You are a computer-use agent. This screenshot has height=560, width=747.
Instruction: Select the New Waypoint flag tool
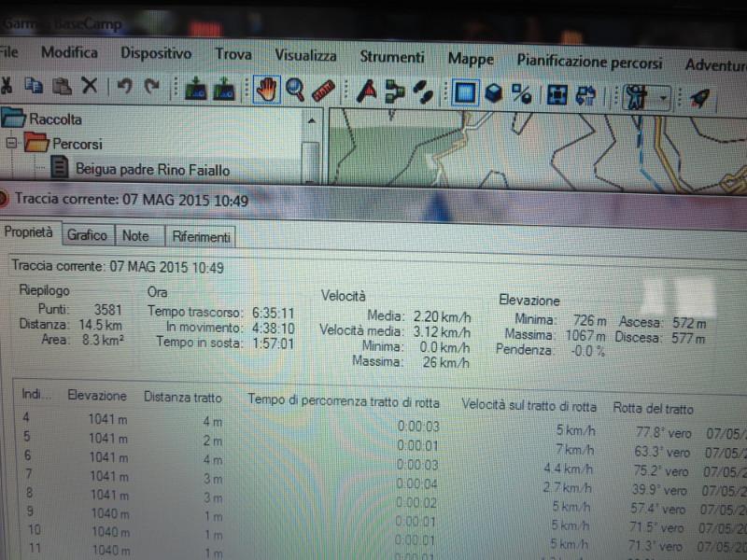pos(367,91)
